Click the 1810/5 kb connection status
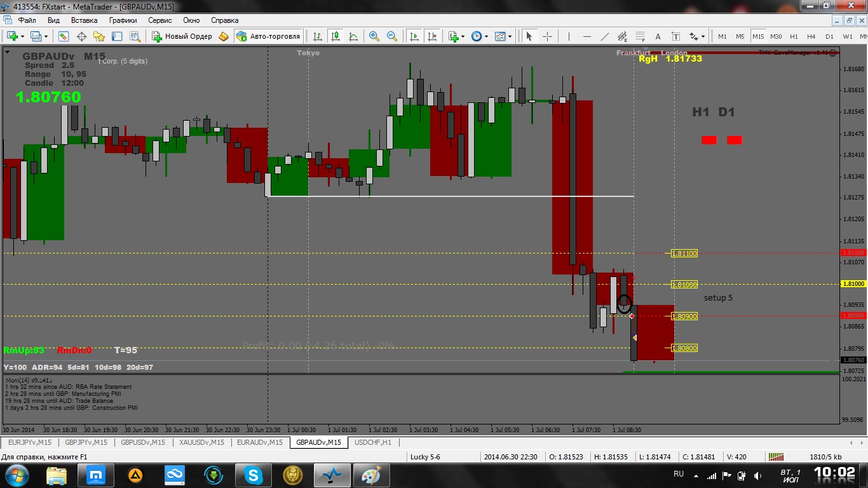The width and height of the screenshot is (868, 488). click(x=825, y=457)
